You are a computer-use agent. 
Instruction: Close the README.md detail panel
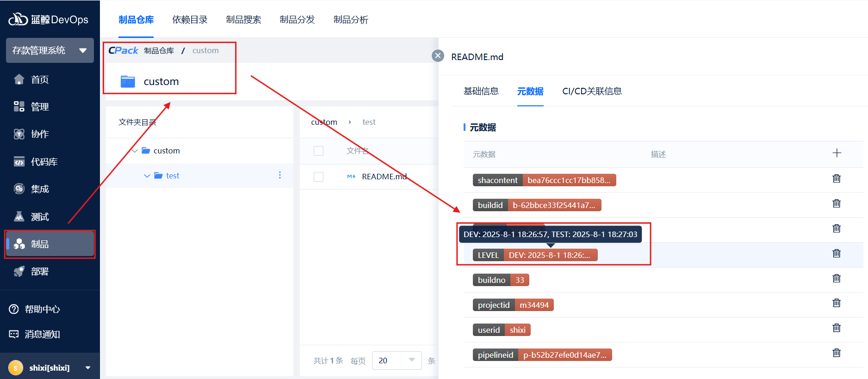(x=438, y=56)
